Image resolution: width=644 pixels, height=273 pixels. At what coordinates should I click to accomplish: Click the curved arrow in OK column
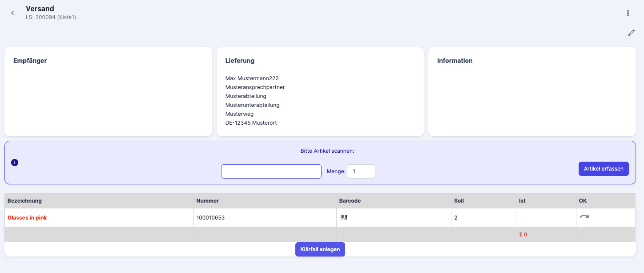click(584, 217)
